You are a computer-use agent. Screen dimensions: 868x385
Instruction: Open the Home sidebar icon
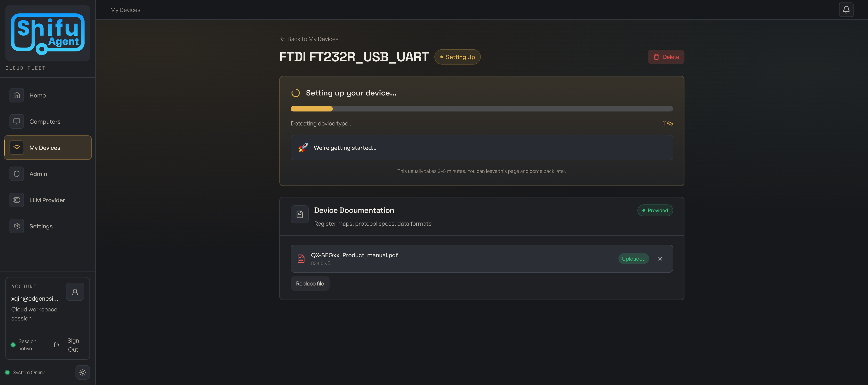click(17, 95)
